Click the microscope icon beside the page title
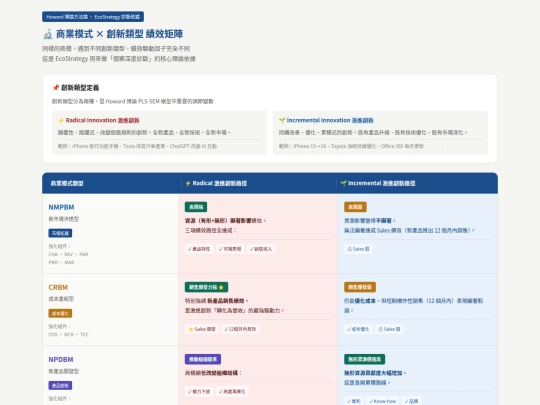 point(48,34)
